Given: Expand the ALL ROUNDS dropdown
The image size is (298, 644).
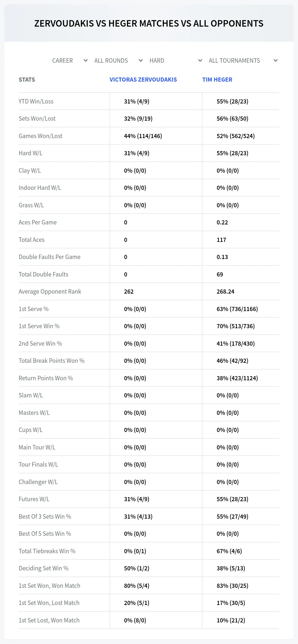Looking at the screenshot, I should (x=118, y=61).
